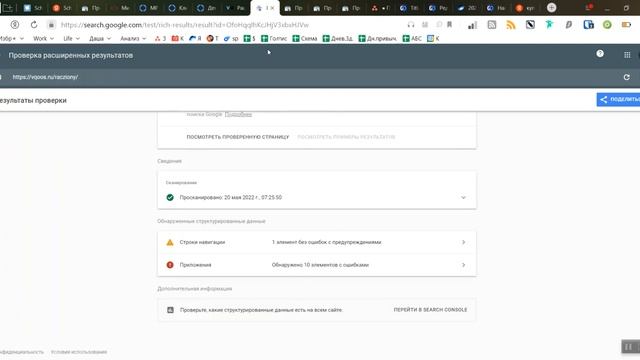
Task: Switch to the Дп browser tab
Action: [207, 8]
